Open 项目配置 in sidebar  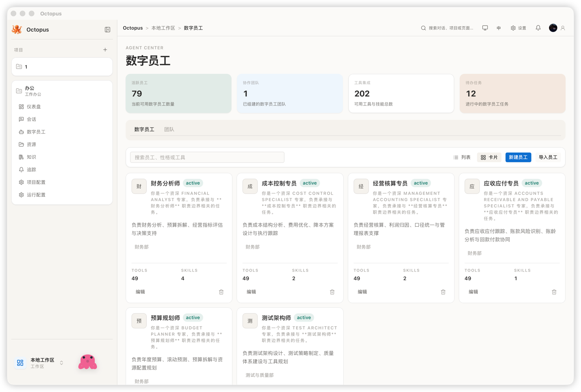tap(62, 182)
